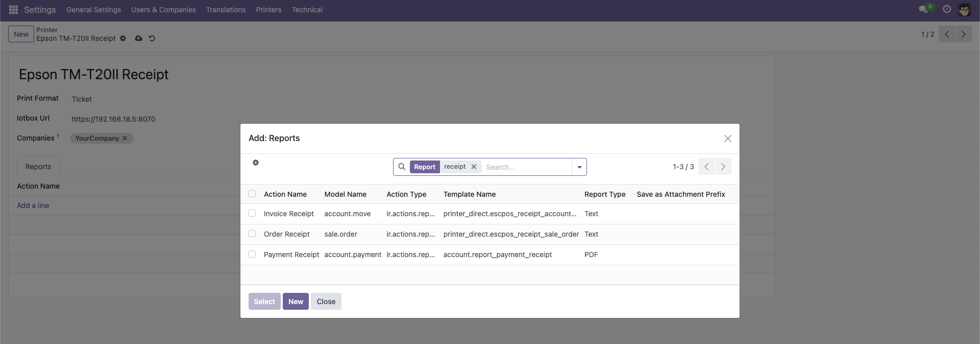Expand the search options dropdown
Image resolution: width=980 pixels, height=344 pixels.
coord(579,167)
